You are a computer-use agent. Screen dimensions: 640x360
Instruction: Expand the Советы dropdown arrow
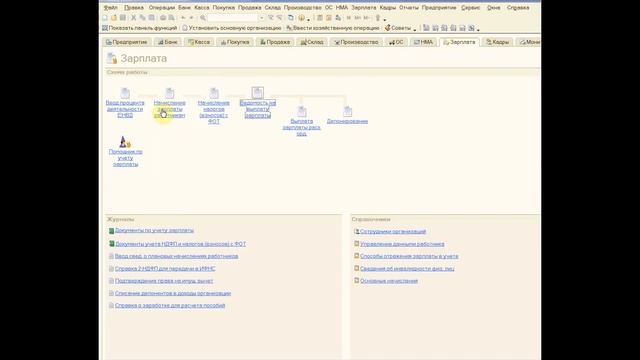tap(414, 29)
